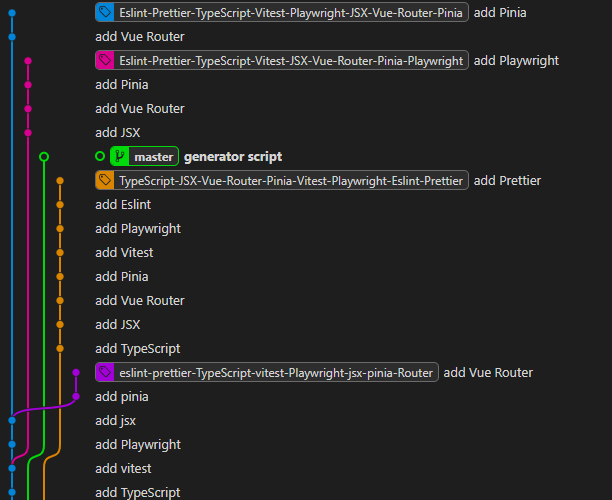Click the blue tag icon for Eslint-Prettier-TypeScript-Vitest-Playwright-JSX-Vue-Router-Pinia

coord(105,12)
